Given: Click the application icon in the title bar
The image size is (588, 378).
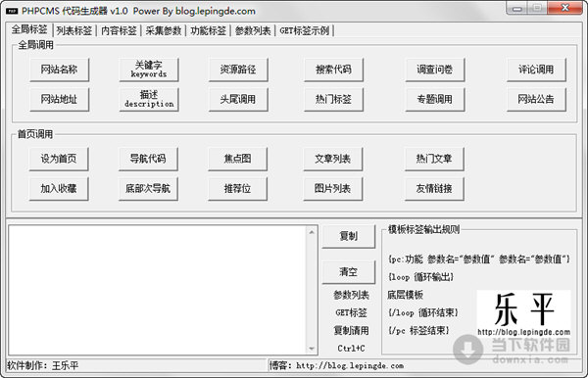Looking at the screenshot, I should 12,11.
